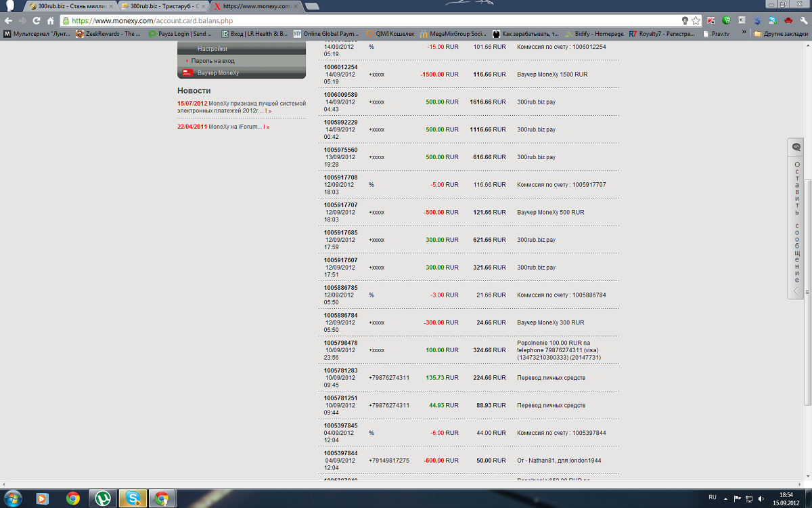Viewport: 812px width, 508px height.
Task: Click the red Ваучер MoneXy card icon
Action: tap(187, 72)
